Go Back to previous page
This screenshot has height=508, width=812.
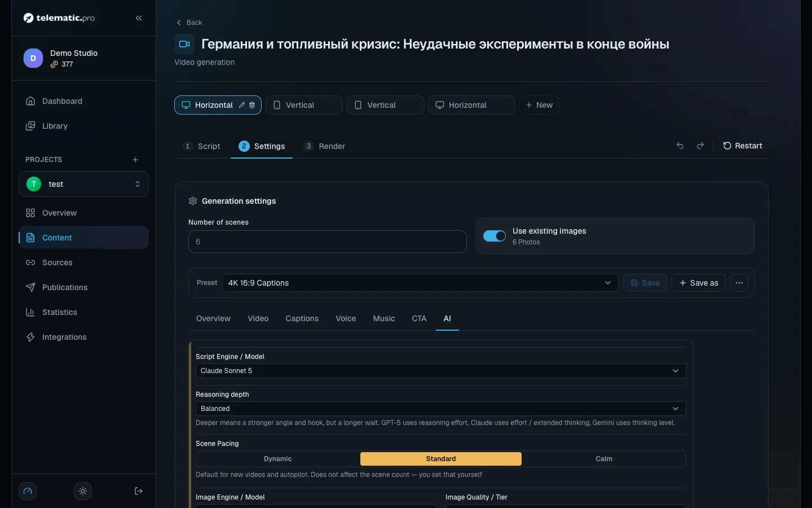point(189,23)
